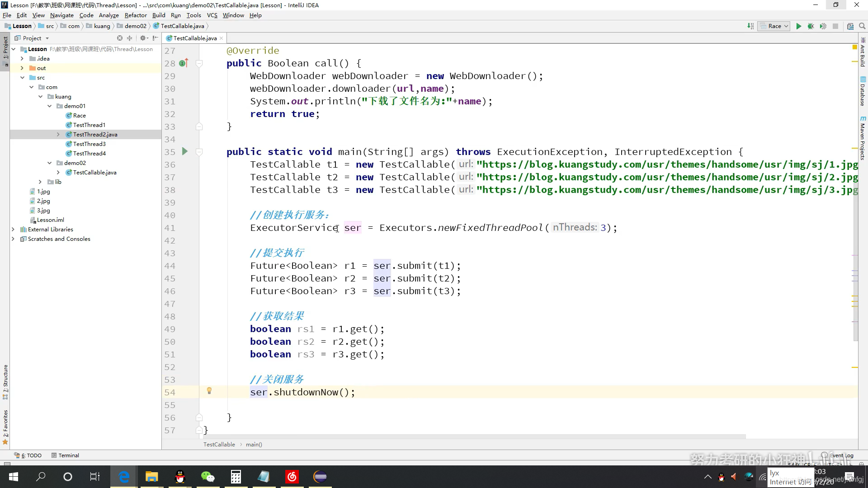The image size is (868, 488).
Task: Open Windows Start menu
Action: coord(14,477)
